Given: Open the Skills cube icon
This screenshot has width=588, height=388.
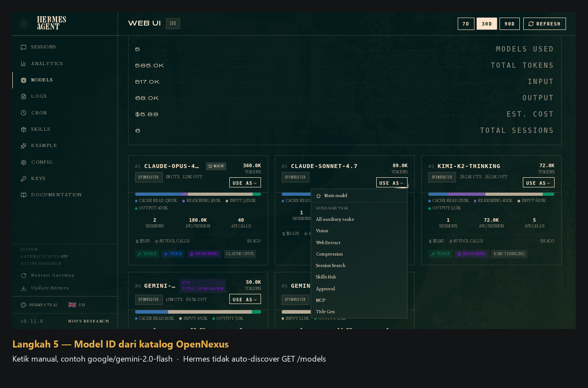Looking at the screenshot, I should (23, 129).
